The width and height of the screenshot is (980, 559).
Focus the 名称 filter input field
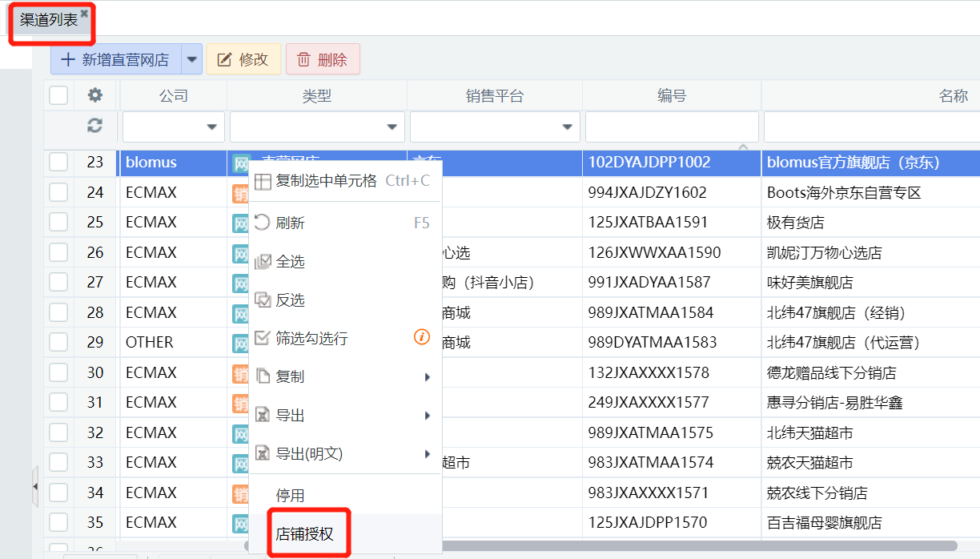tap(872, 127)
